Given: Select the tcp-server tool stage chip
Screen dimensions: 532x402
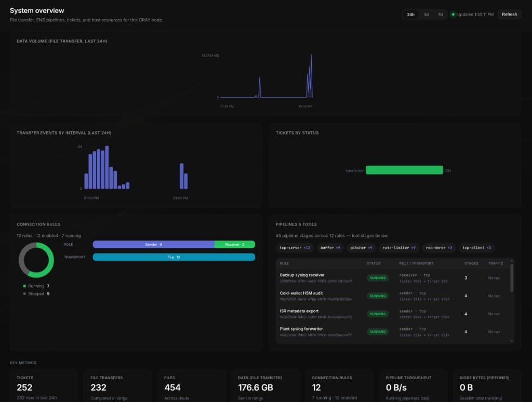Looking at the screenshot, I should [x=295, y=248].
